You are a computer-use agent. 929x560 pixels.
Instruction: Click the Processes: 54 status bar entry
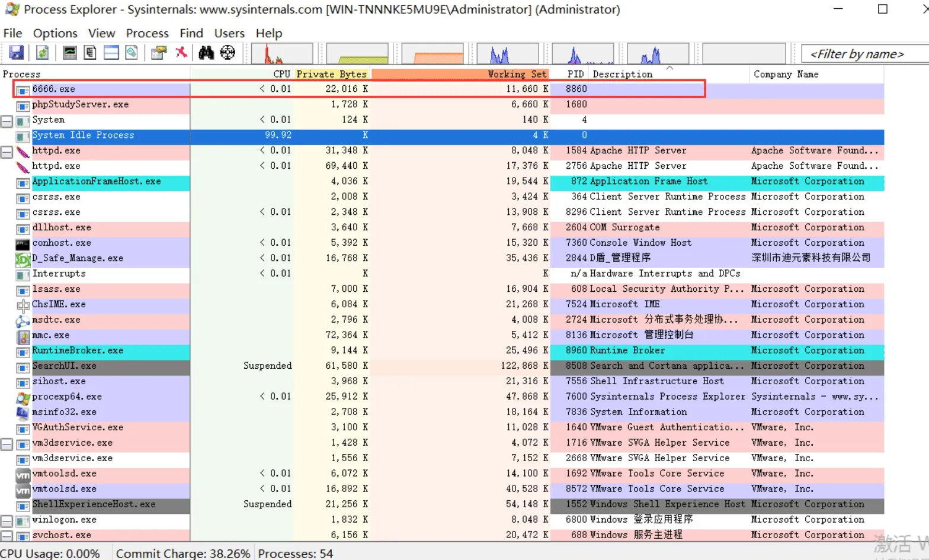tap(295, 553)
